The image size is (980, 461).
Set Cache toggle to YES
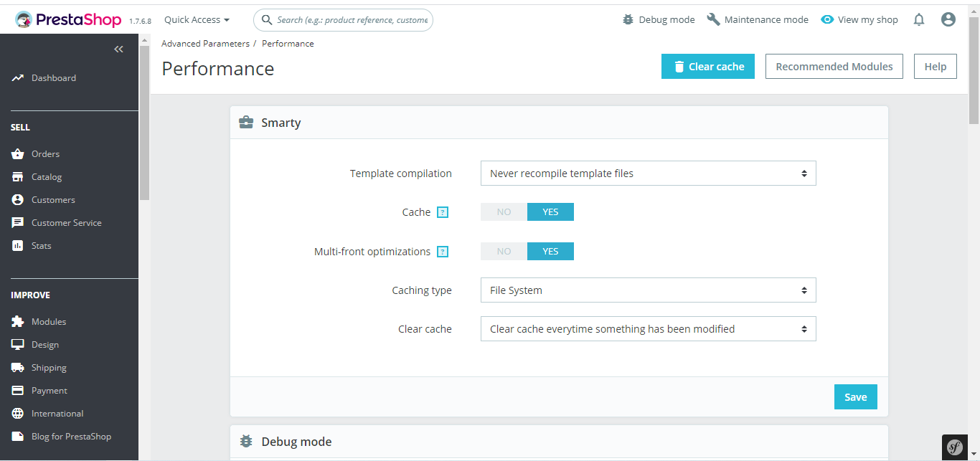pyautogui.click(x=550, y=212)
